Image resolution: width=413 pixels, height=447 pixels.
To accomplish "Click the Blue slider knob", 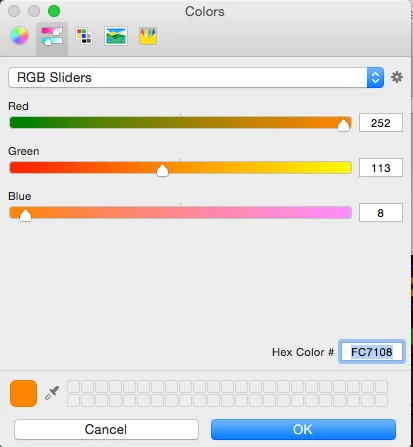I will click(25, 215).
